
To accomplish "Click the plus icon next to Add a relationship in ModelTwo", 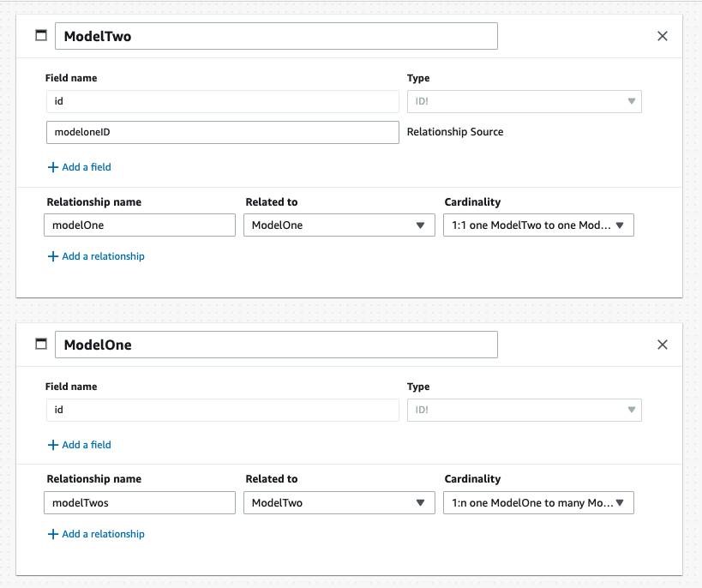I will click(52, 256).
